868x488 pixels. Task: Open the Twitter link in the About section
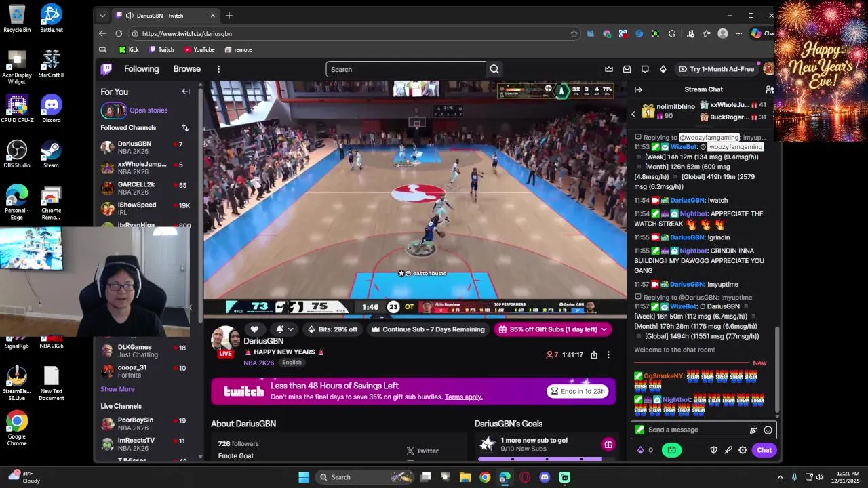(422, 451)
